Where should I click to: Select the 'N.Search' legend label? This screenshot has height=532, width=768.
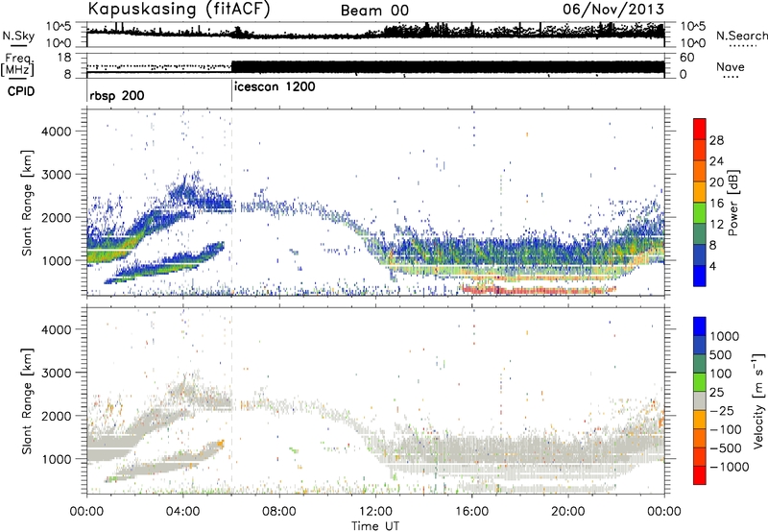742,36
